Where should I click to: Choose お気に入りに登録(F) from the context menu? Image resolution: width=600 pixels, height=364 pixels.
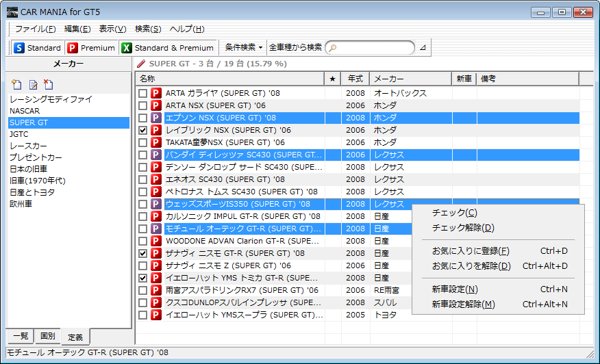coord(498,251)
